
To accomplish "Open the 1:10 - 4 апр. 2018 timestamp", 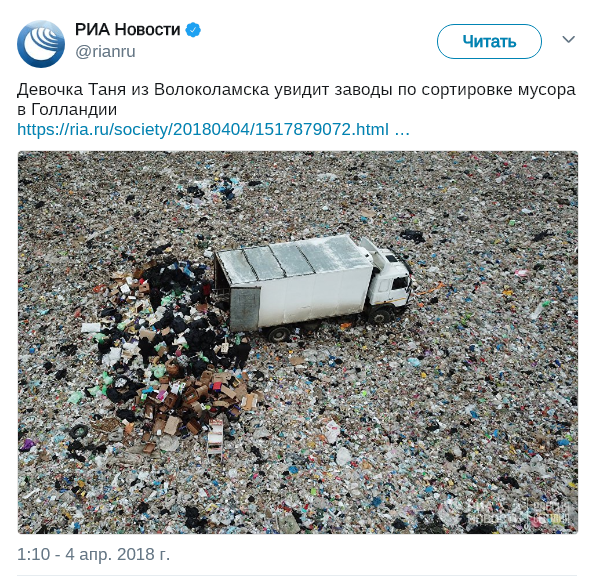I will click(x=93, y=554).
